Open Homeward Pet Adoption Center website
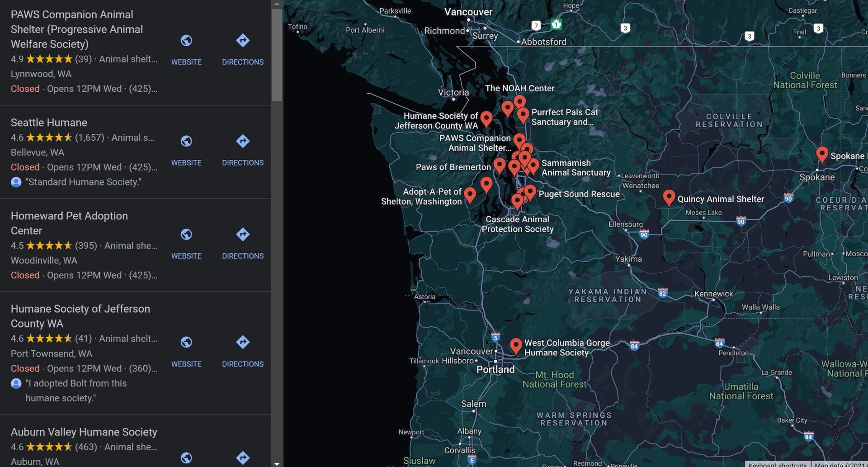Viewport: 868px width, 467px height. (186, 243)
